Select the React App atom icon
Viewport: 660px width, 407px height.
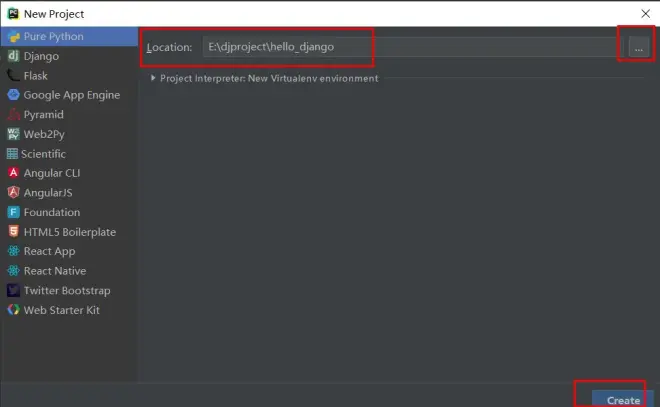13,251
